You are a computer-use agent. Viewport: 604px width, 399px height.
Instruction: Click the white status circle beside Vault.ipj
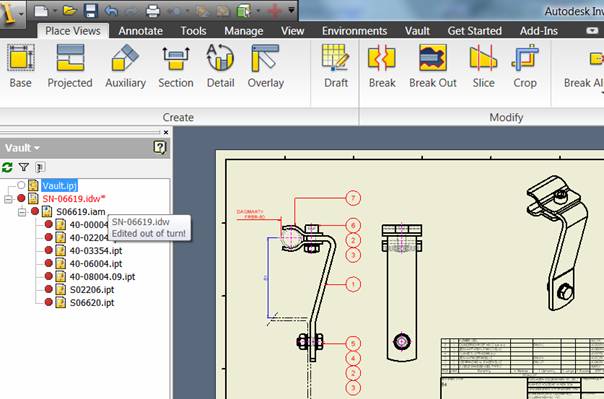tap(21, 185)
